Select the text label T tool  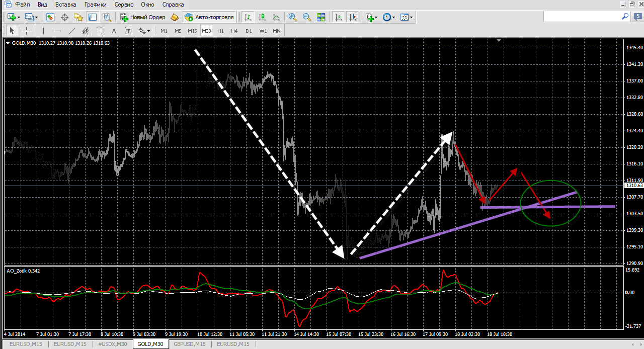(x=128, y=31)
